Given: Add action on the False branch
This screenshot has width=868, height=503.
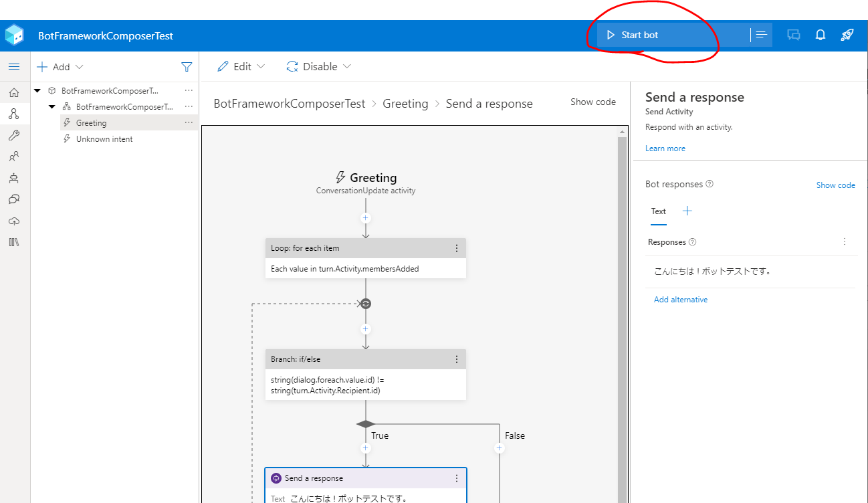Looking at the screenshot, I should (500, 448).
